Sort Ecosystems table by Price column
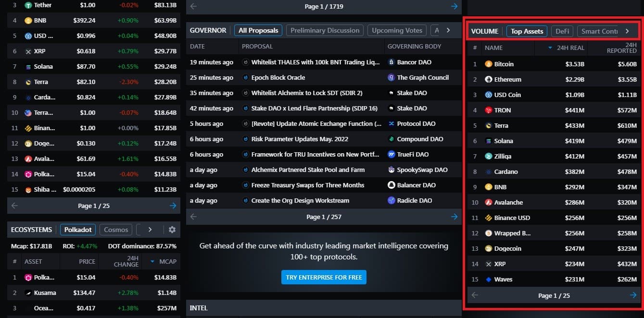Screen dimensions: 644x318 (x=88, y=261)
